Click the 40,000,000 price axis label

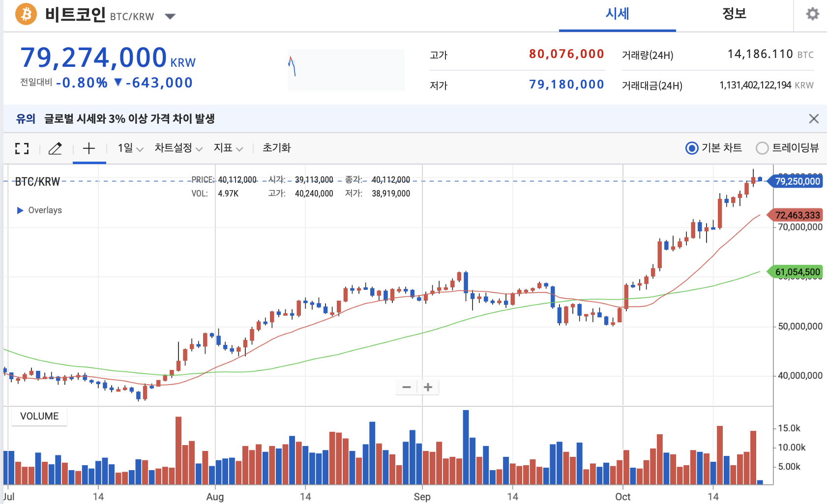coord(800,375)
